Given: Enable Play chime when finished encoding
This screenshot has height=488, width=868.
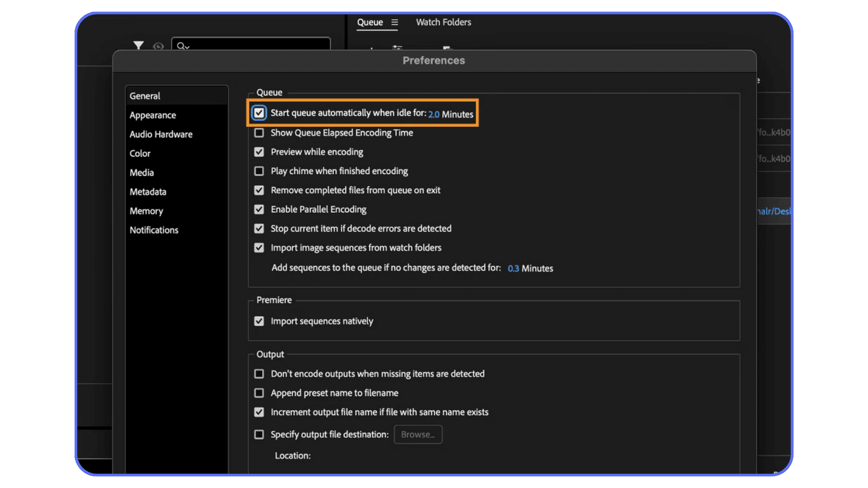Looking at the screenshot, I should 259,171.
